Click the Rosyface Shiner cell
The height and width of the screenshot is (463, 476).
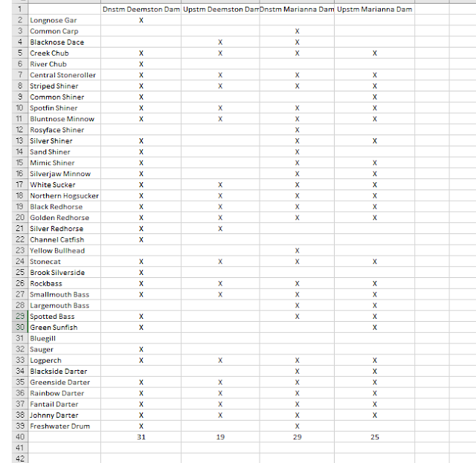[65, 130]
